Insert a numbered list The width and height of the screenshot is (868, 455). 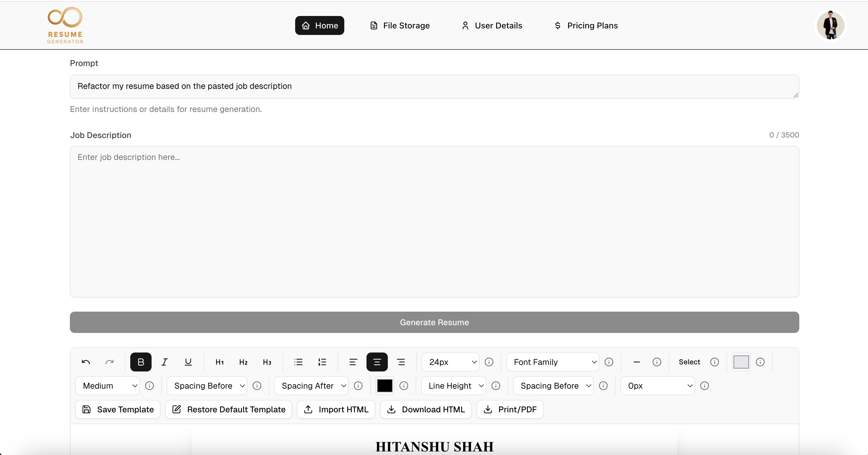[322, 362]
